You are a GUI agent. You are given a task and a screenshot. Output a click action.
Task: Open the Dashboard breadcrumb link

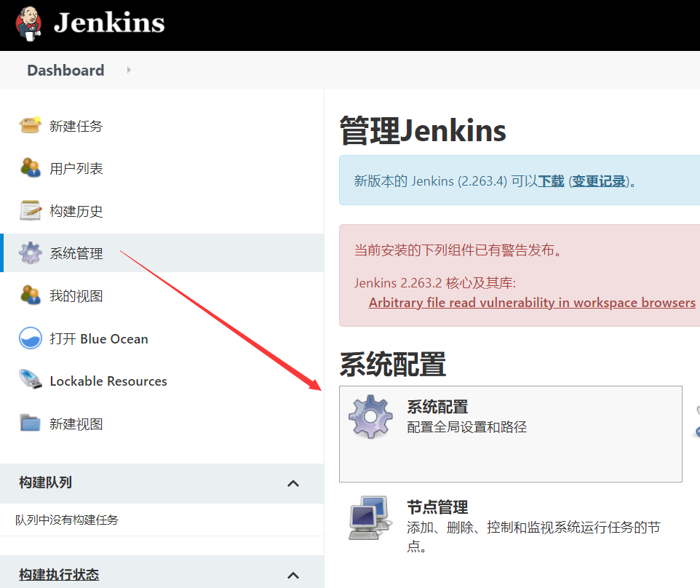tap(65, 70)
